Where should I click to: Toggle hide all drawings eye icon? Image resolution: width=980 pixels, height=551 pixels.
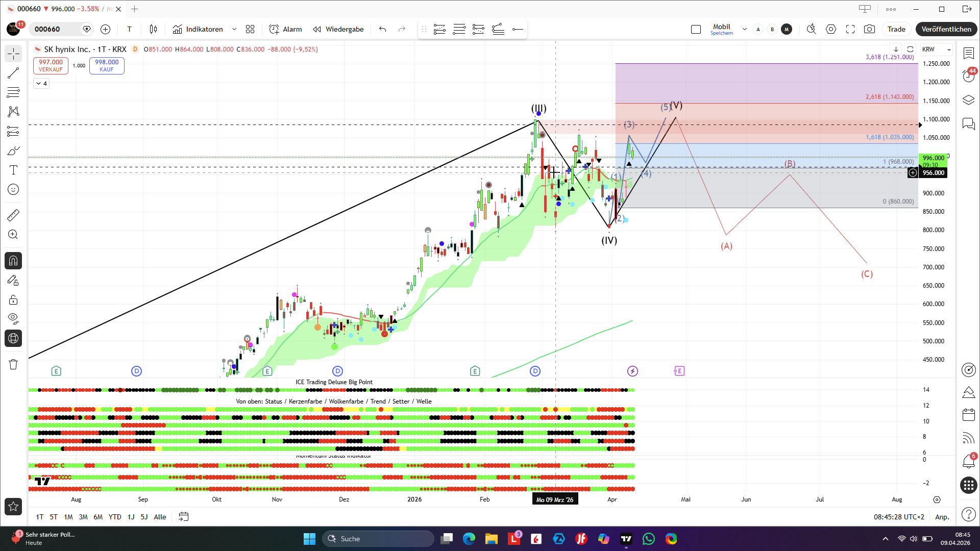[13, 319]
